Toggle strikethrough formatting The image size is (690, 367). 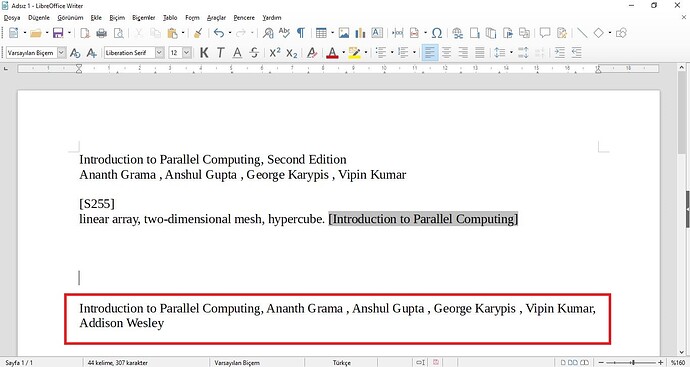(254, 53)
